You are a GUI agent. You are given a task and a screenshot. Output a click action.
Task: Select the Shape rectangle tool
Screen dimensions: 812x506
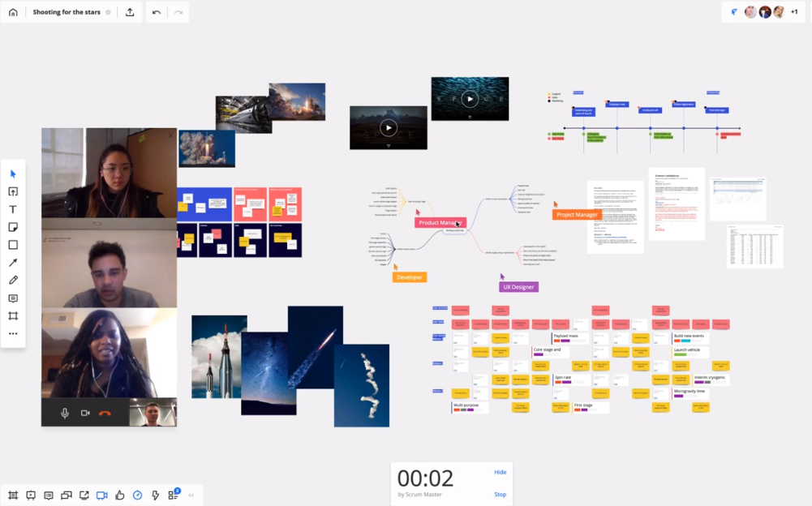tap(13, 244)
